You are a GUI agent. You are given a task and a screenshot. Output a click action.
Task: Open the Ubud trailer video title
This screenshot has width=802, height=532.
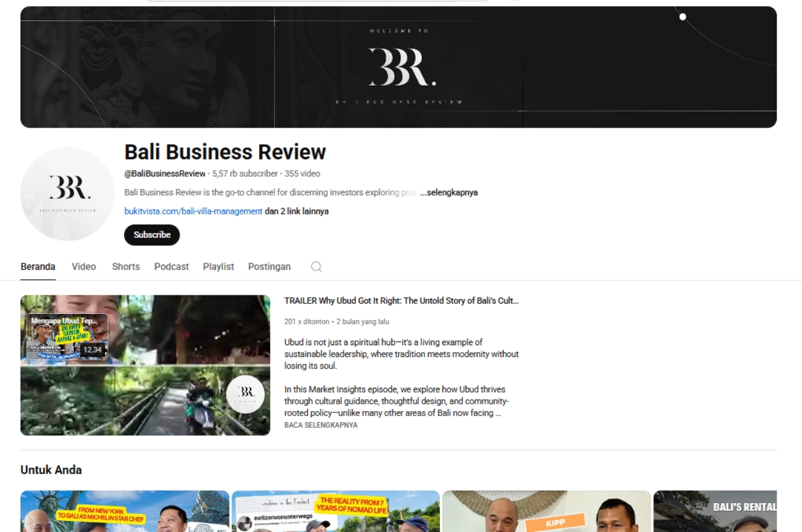pos(402,301)
